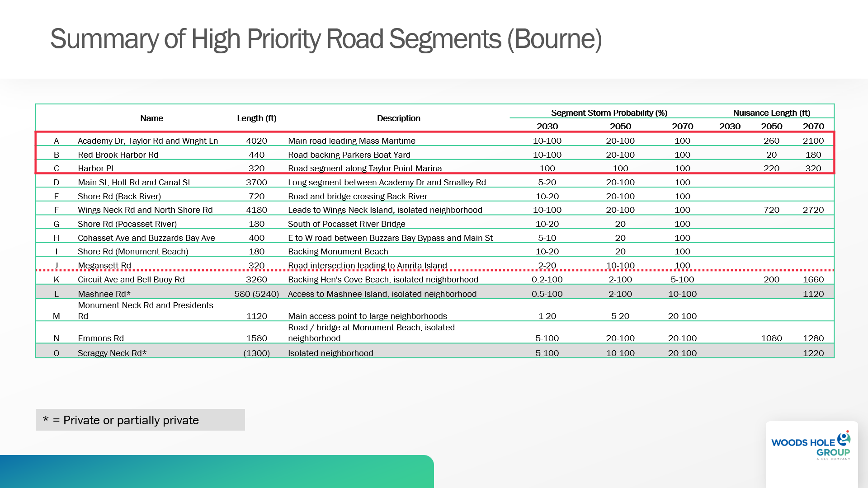Image resolution: width=868 pixels, height=488 pixels.
Task: Click the nuisance length value '1660'
Action: coord(813,280)
